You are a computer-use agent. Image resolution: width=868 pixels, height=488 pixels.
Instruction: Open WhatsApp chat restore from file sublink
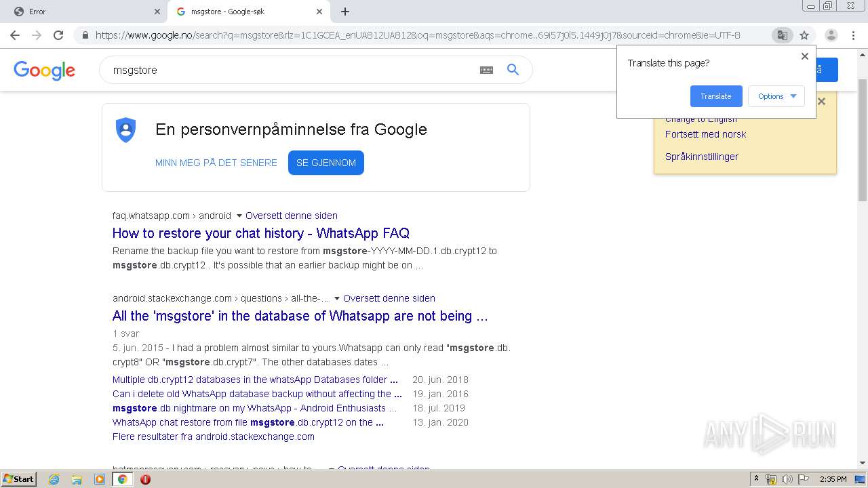click(x=248, y=422)
